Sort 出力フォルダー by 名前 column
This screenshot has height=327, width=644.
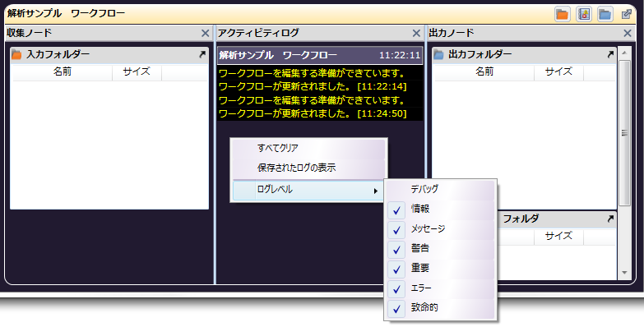pos(484,72)
